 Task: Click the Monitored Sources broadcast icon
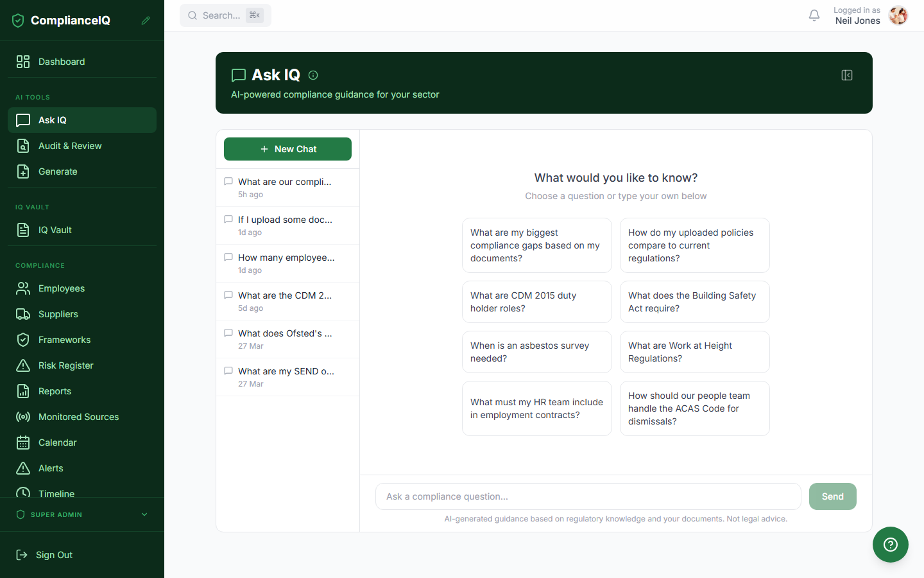[x=23, y=417]
